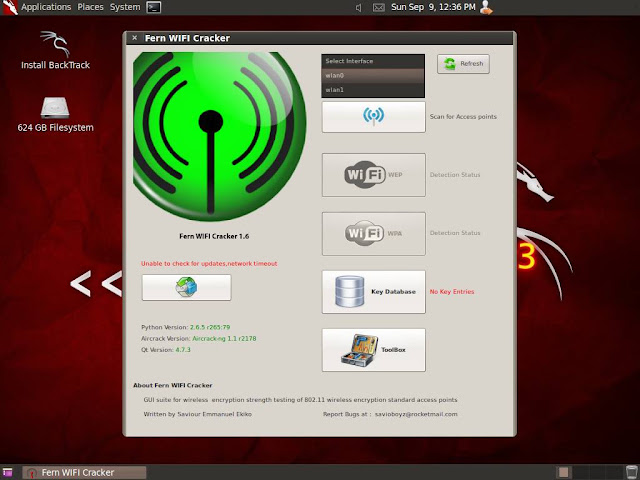
Task: Click the user account icon in panel
Action: pos(486,7)
